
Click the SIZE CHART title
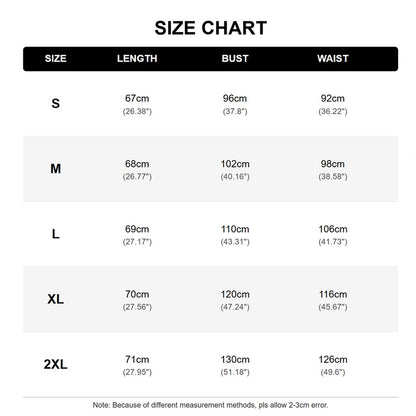(x=211, y=28)
